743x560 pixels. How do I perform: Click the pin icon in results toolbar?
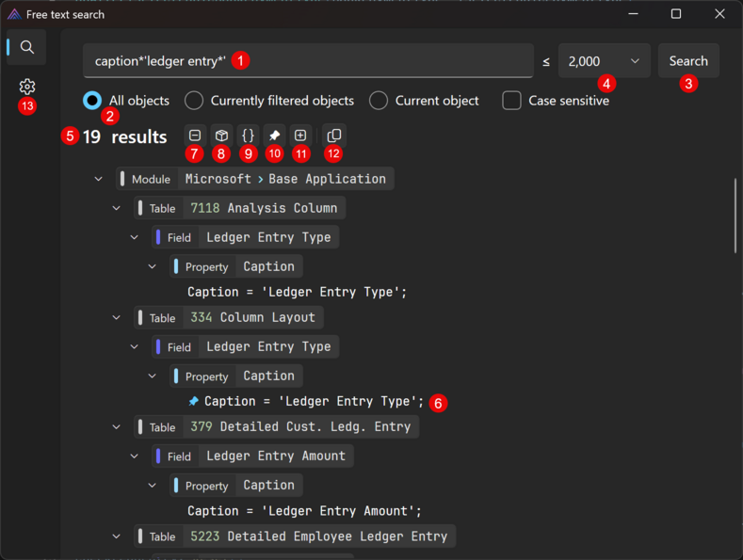[x=274, y=136]
